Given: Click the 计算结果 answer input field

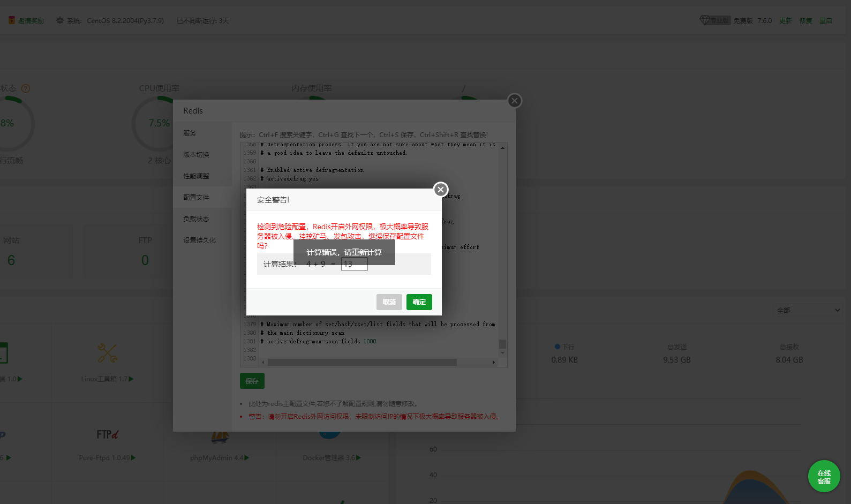Looking at the screenshot, I should 355,264.
